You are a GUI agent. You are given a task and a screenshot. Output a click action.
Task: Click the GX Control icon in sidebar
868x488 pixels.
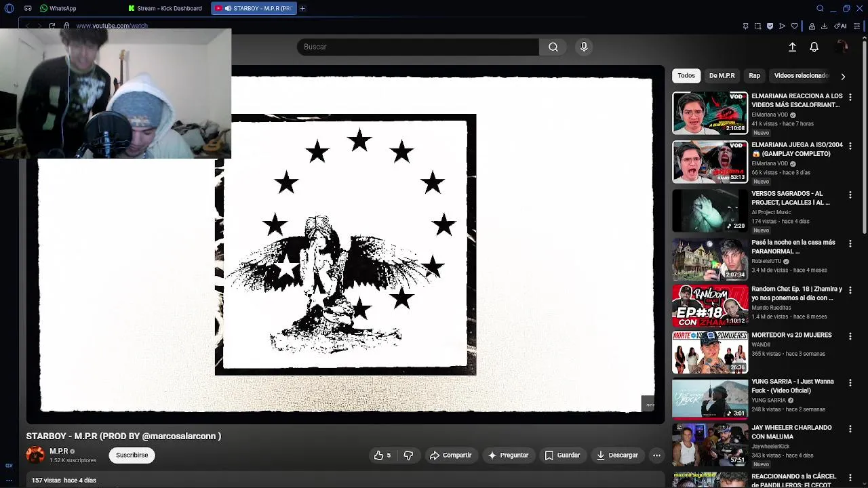pyautogui.click(x=9, y=466)
